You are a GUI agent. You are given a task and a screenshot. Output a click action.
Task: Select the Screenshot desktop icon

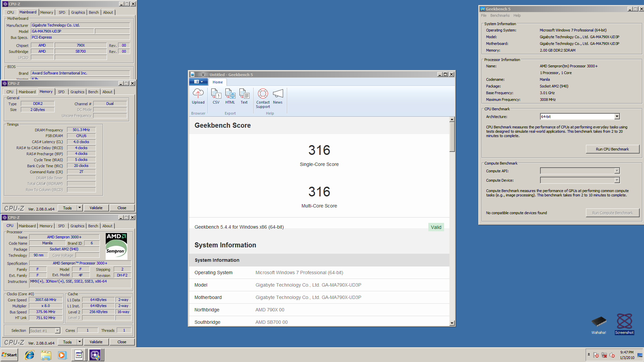[624, 324]
